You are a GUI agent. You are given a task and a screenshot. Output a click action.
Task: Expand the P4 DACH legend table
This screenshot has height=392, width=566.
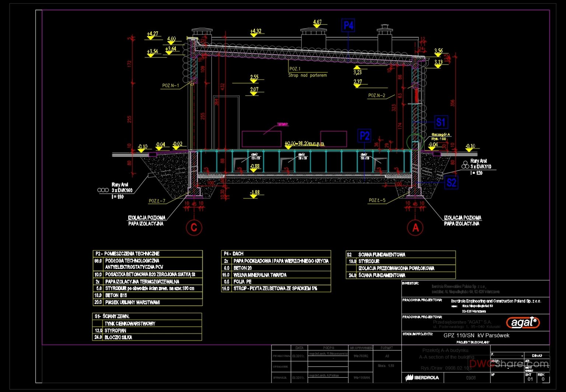pyautogui.click(x=234, y=253)
